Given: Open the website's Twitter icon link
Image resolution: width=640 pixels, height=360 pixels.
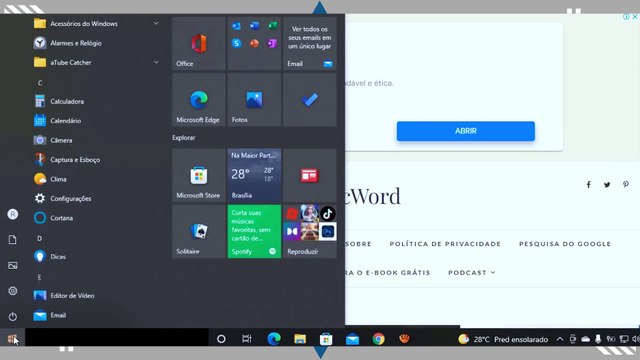Looking at the screenshot, I should tap(607, 184).
